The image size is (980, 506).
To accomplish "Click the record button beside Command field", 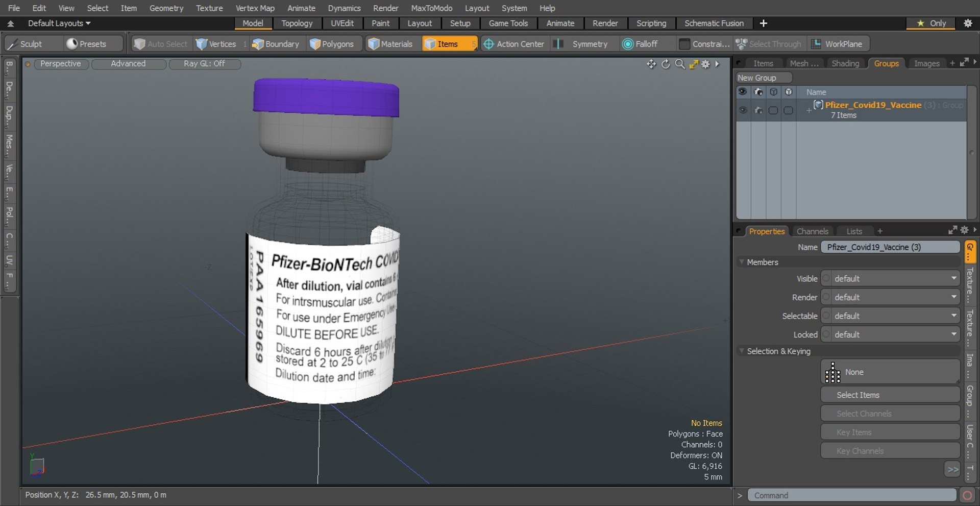I will [x=967, y=495].
